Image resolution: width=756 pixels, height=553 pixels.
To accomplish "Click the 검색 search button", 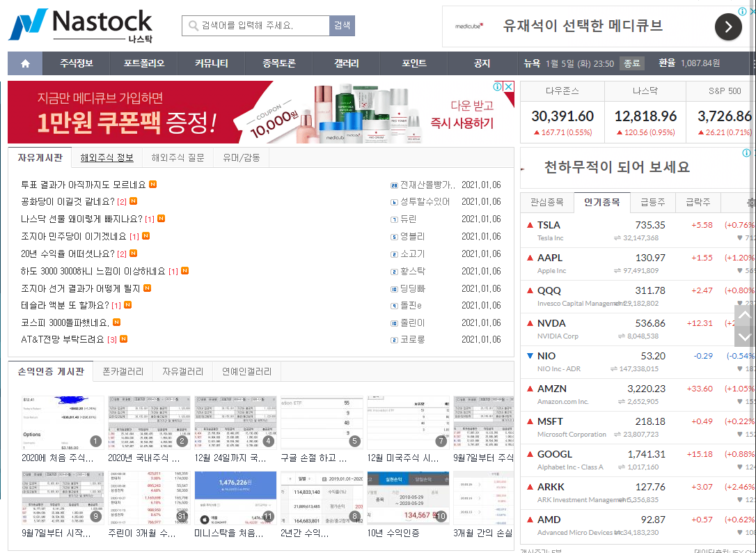I will point(342,26).
